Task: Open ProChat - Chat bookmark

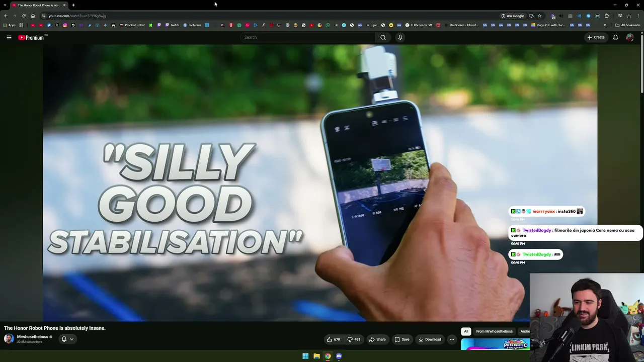Action: point(132,25)
